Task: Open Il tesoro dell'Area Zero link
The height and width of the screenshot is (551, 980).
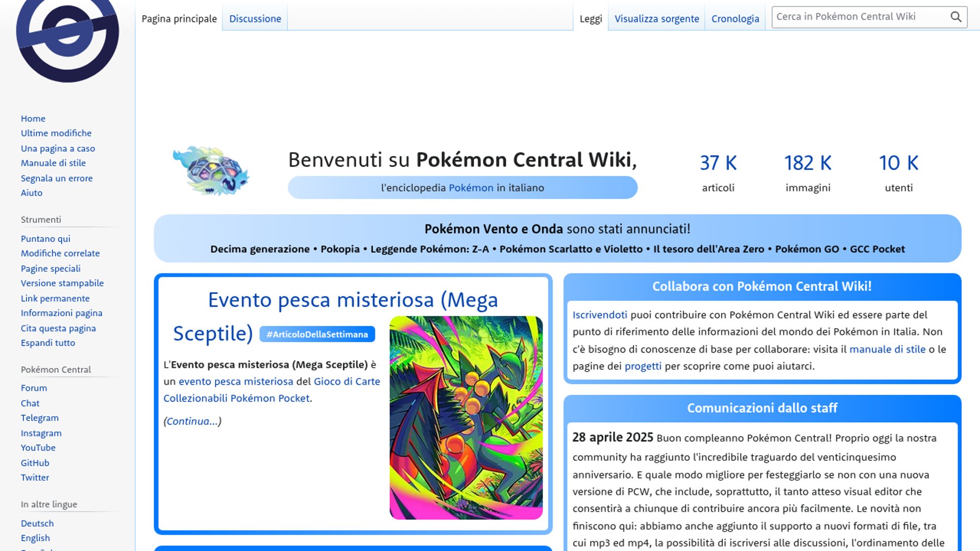Action: pos(709,249)
